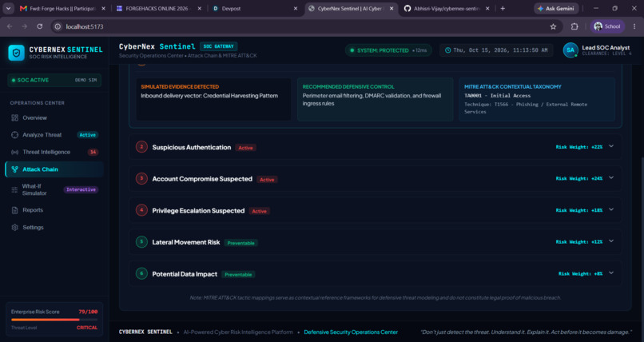The height and width of the screenshot is (342, 644).
Task: Click the Active badge beside Analyze Threat
Action: tap(87, 135)
